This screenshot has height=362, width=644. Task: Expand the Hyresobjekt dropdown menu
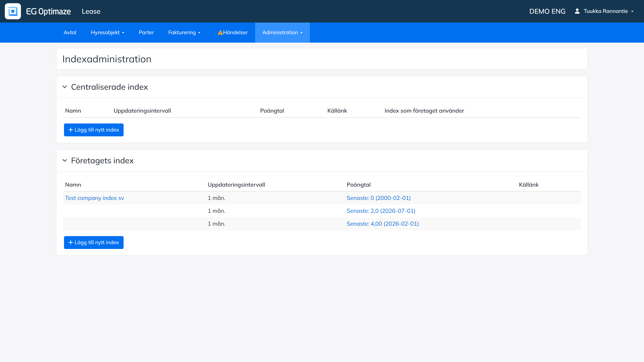coord(107,32)
